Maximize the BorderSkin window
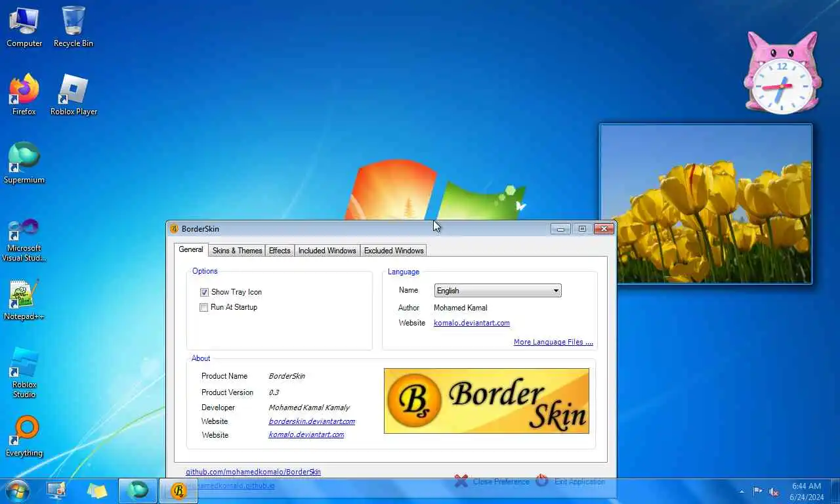This screenshot has height=504, width=840. click(582, 229)
